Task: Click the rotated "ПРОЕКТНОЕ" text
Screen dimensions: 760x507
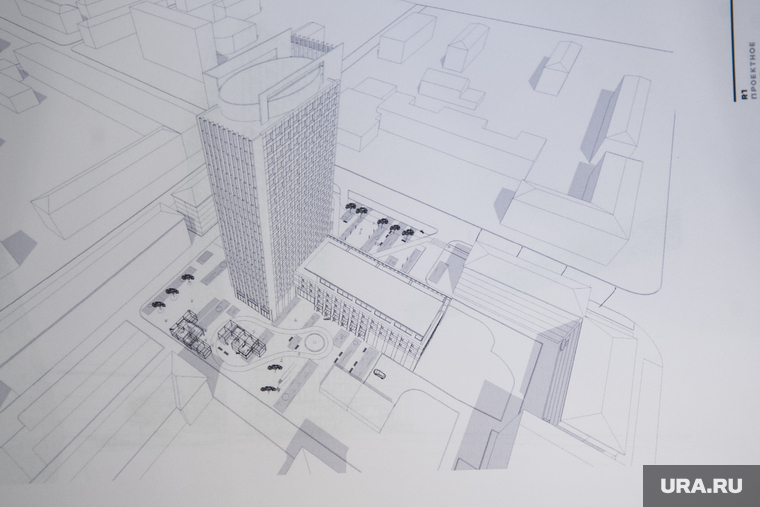Action: pyautogui.click(x=753, y=71)
